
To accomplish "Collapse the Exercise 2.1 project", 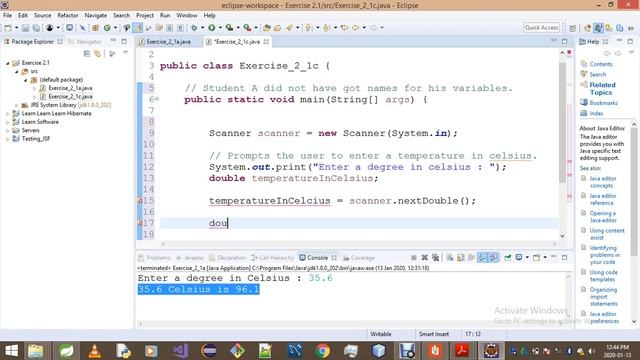I will pos(7,63).
